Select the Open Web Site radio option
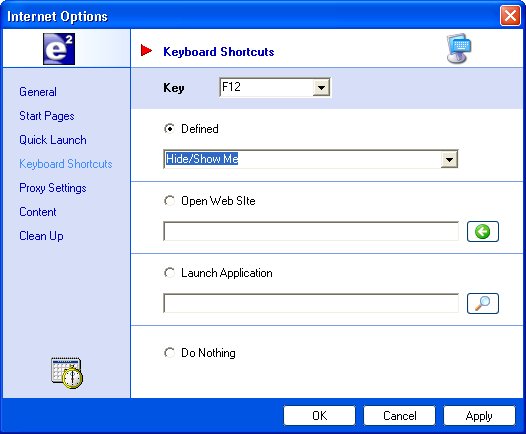The height and width of the screenshot is (434, 526). [169, 201]
